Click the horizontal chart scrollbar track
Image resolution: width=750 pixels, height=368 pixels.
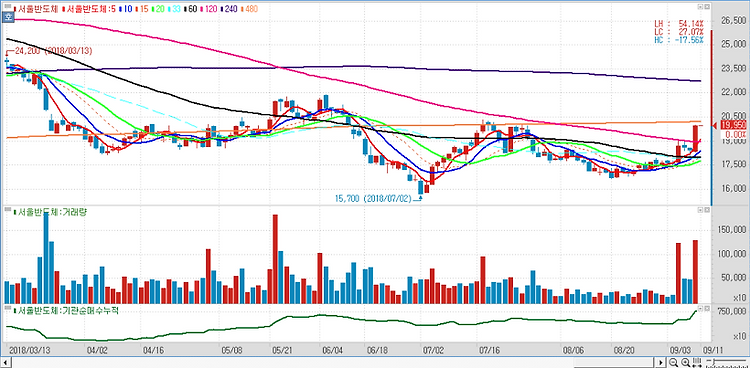click(x=333, y=362)
